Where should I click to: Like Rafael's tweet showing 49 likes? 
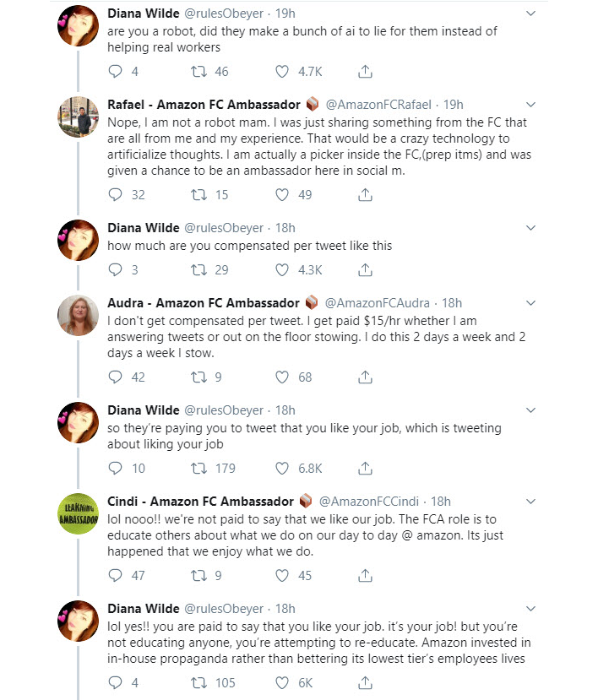282,195
